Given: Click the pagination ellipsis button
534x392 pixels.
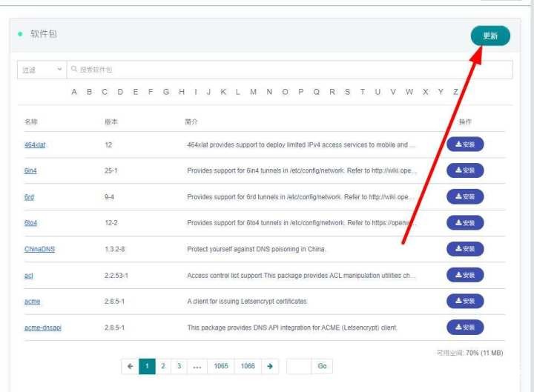Looking at the screenshot, I should click(197, 366).
